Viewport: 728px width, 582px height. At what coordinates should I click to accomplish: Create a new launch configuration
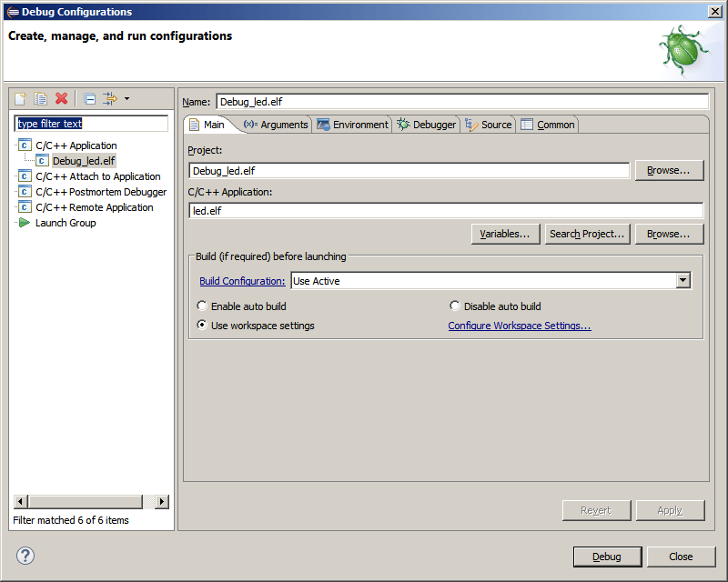coord(20,98)
